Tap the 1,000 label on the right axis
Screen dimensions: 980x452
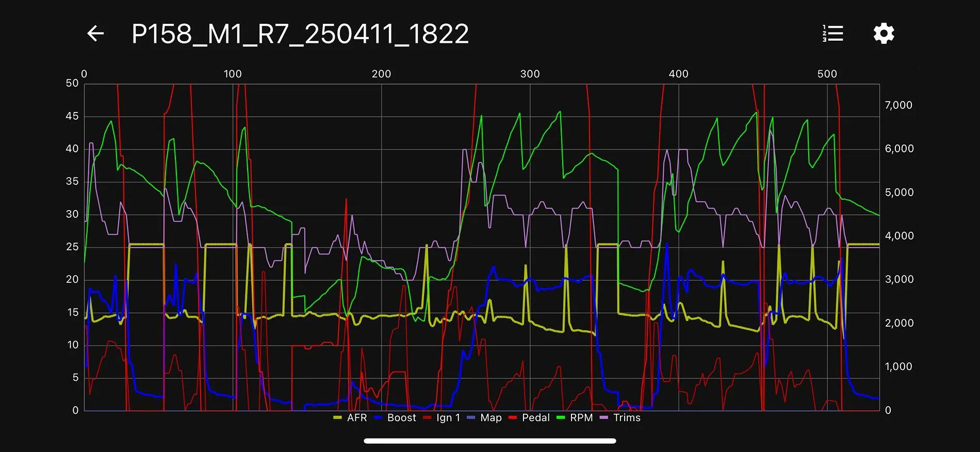coord(899,366)
